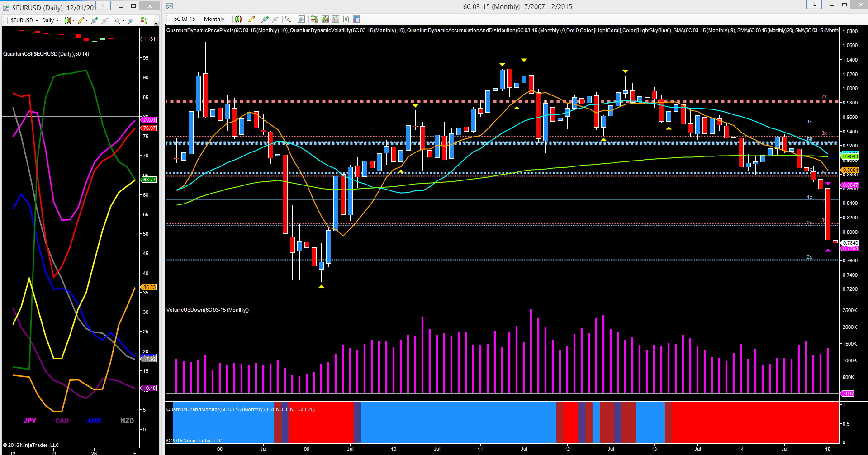868x455 pixels.
Task: Click zoom in on the 6C 03-15 chart
Action: tap(265, 19)
